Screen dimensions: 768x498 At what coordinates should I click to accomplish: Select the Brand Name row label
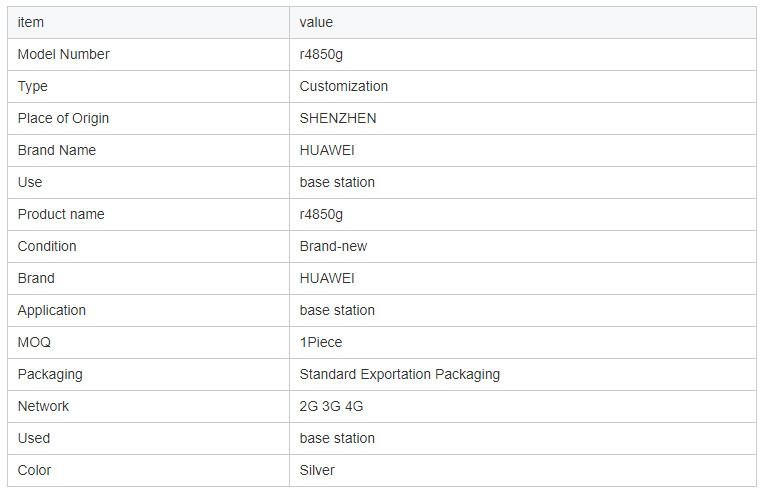57,150
